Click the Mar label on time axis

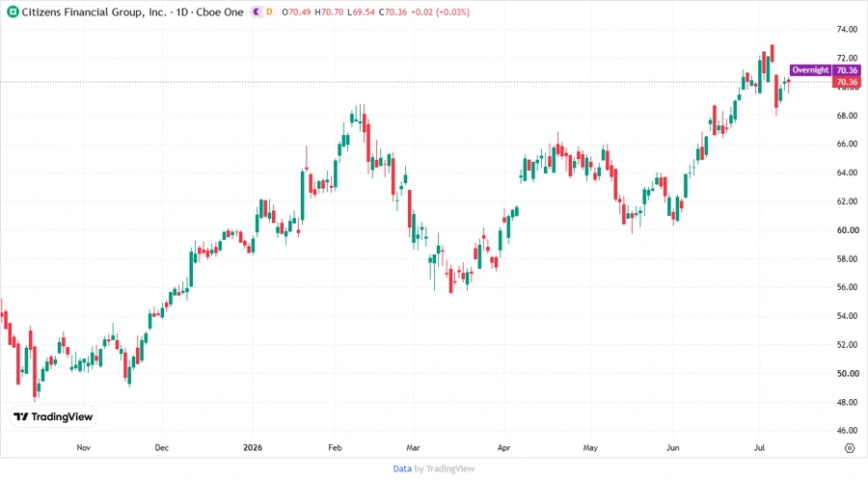[x=413, y=447]
